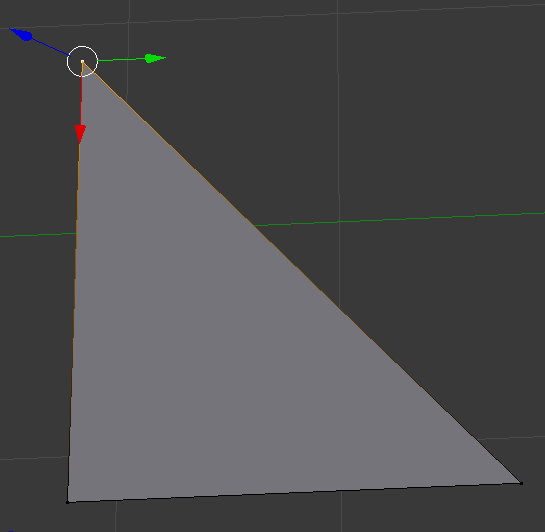Click the white circle at gizmo center

click(82, 61)
